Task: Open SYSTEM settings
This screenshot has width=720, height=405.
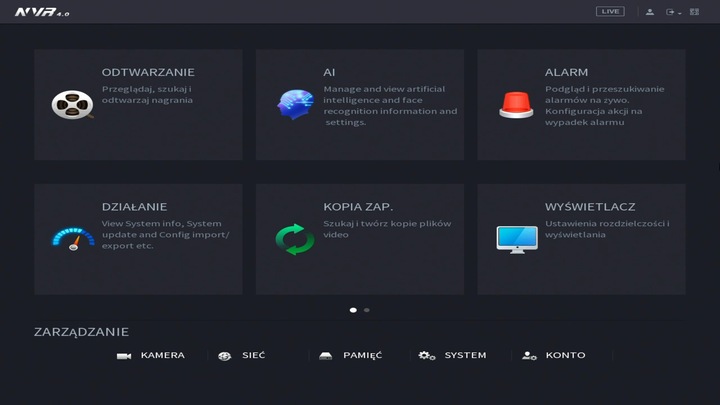Action: 453,355
